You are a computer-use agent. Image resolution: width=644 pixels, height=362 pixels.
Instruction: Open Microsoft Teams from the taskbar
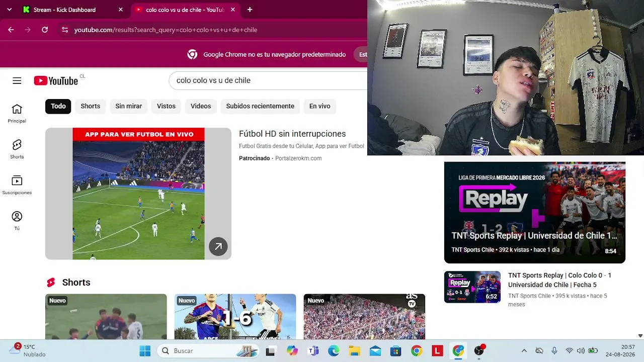[x=313, y=351]
